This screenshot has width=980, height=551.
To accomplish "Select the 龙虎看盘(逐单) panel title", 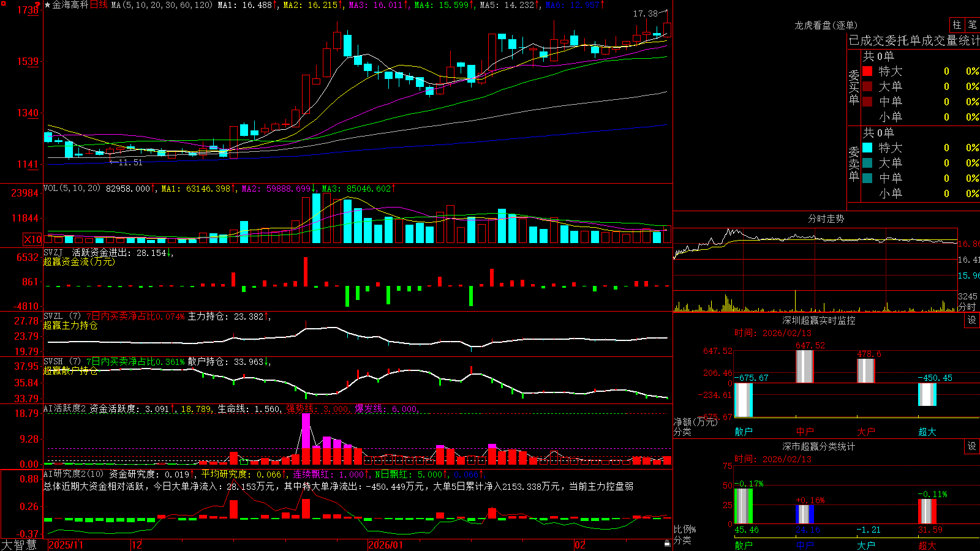I will pyautogui.click(x=826, y=25).
